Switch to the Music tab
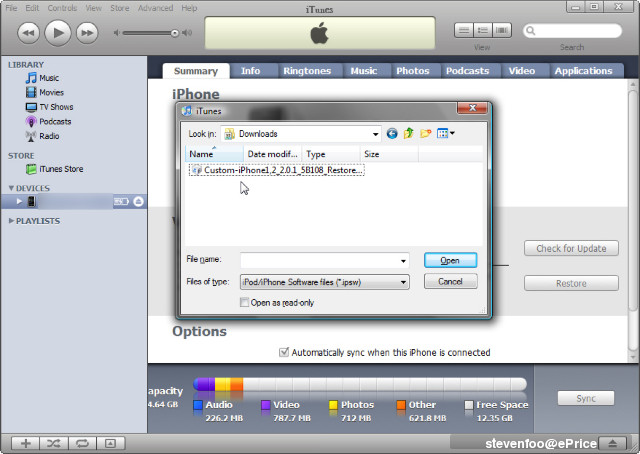640x454 pixels. click(x=364, y=71)
